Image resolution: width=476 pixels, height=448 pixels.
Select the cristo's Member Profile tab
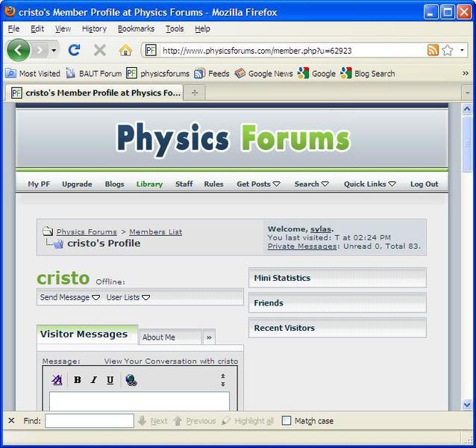[x=95, y=93]
